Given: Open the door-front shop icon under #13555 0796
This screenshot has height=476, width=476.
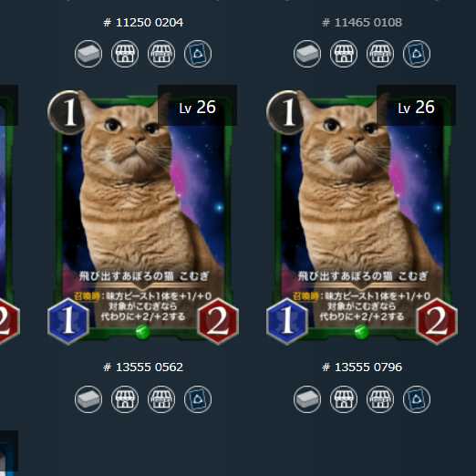Looking at the screenshot, I should click(344, 399).
